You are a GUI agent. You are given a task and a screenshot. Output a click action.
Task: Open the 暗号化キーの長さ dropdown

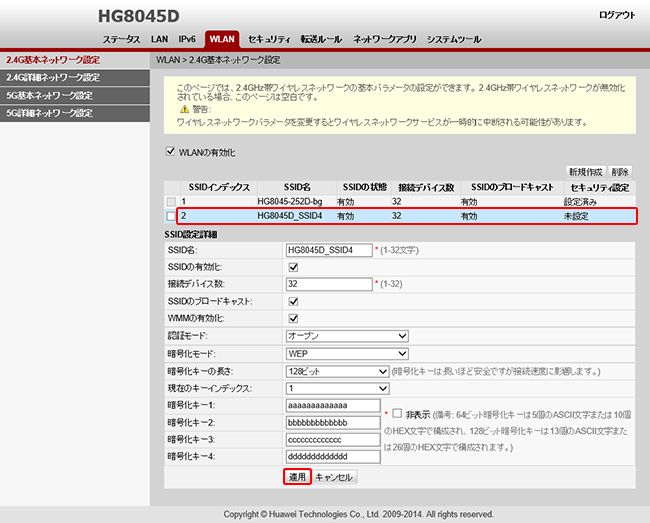coord(336,371)
